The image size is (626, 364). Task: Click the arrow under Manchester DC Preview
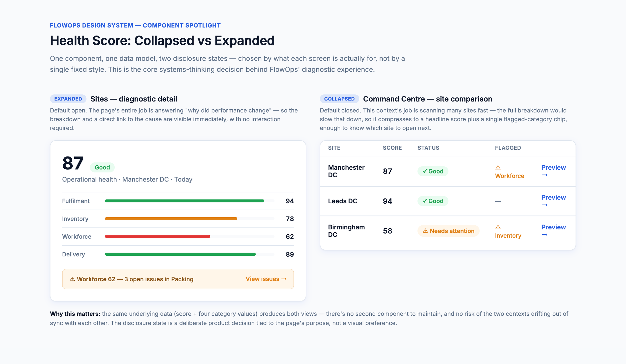pos(544,175)
